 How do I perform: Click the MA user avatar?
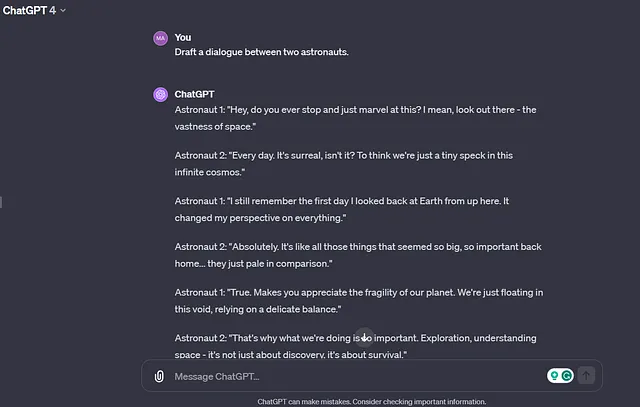click(x=160, y=38)
